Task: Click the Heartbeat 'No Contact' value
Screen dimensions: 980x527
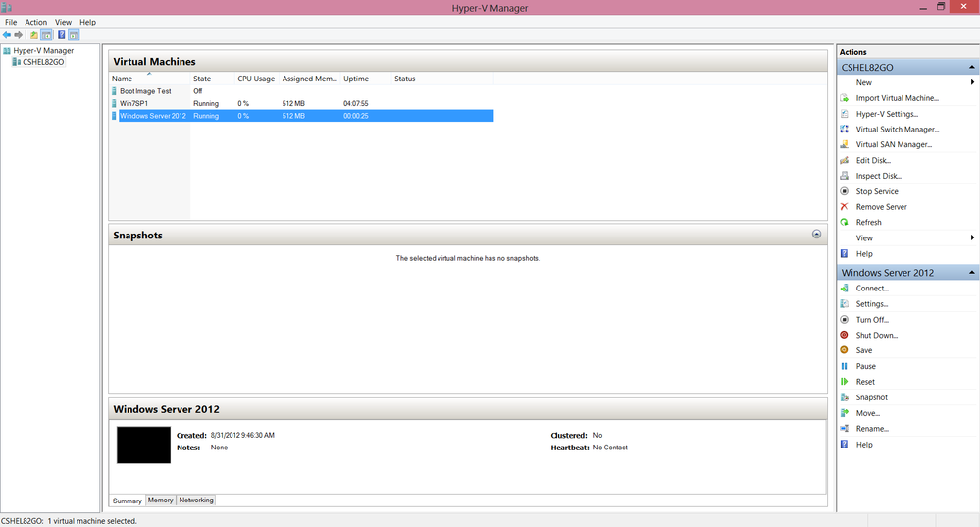Action: tap(610, 448)
